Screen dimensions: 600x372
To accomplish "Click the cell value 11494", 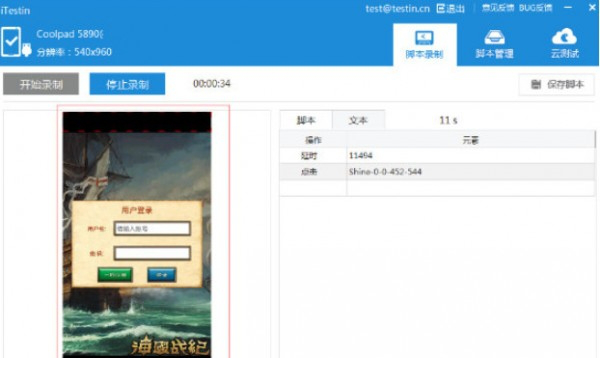I will coord(360,155).
